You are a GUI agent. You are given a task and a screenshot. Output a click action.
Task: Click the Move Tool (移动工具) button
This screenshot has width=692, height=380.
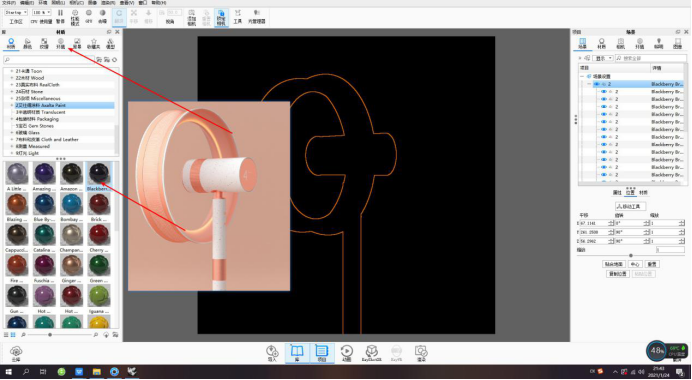click(630, 207)
